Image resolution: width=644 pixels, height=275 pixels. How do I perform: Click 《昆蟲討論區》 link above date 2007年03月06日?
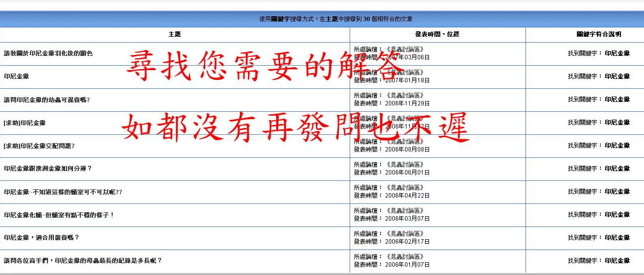point(405,50)
